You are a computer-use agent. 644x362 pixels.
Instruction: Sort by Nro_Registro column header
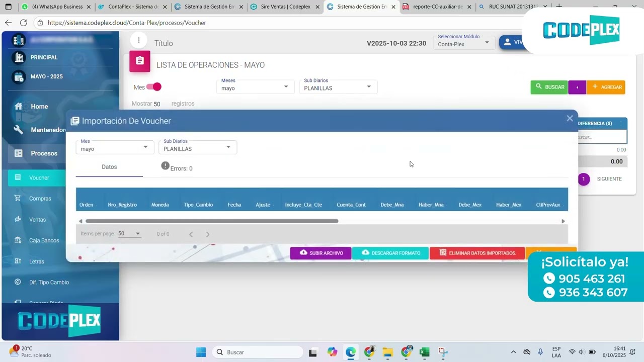(x=122, y=205)
